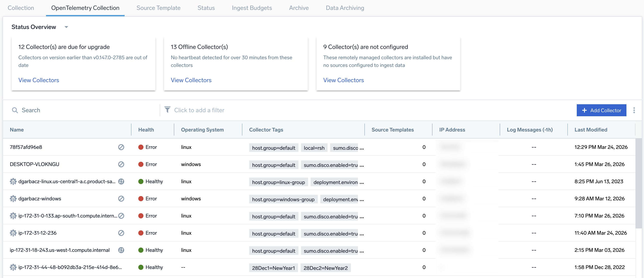
Task: Open the kebab menu beside Add Collector
Action: [634, 110]
